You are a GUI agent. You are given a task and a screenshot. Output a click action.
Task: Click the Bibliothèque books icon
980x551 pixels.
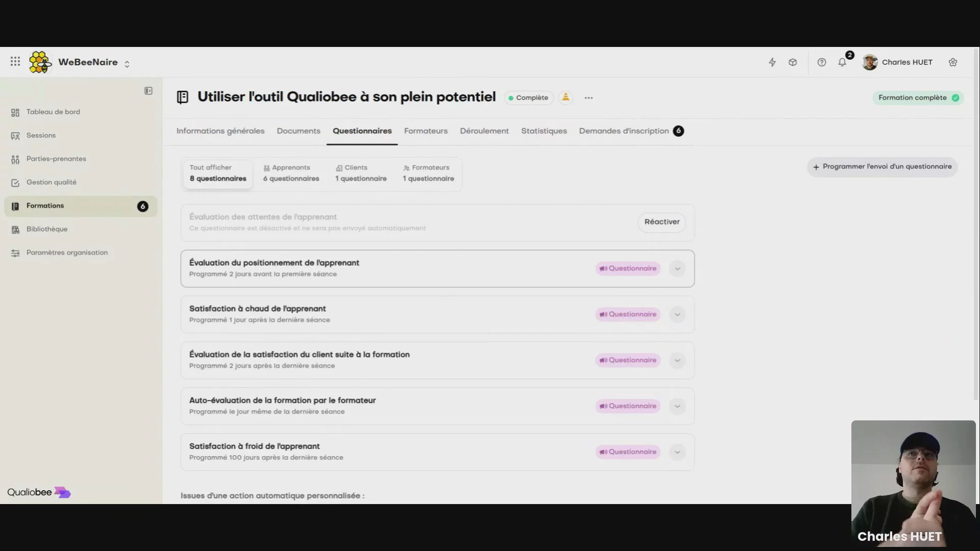(15, 230)
